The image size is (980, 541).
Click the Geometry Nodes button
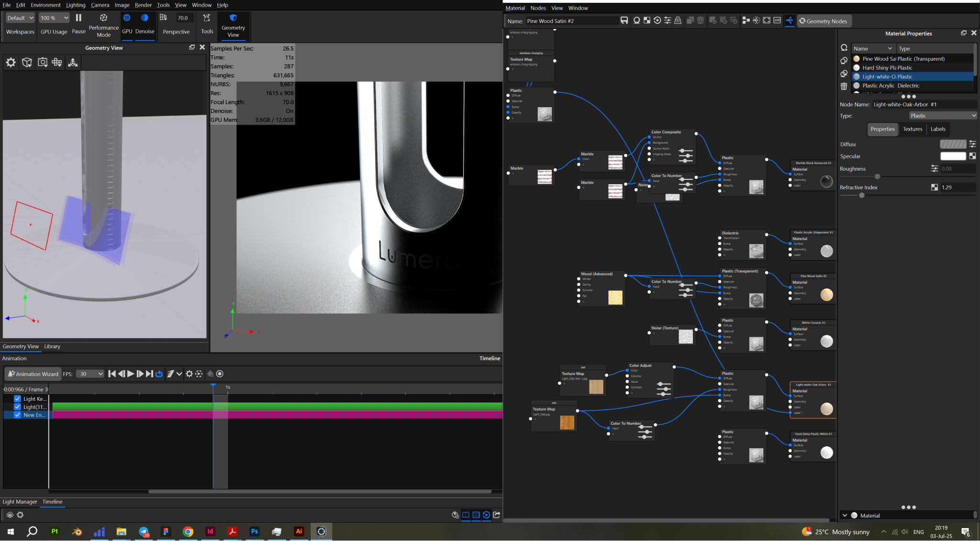point(823,21)
